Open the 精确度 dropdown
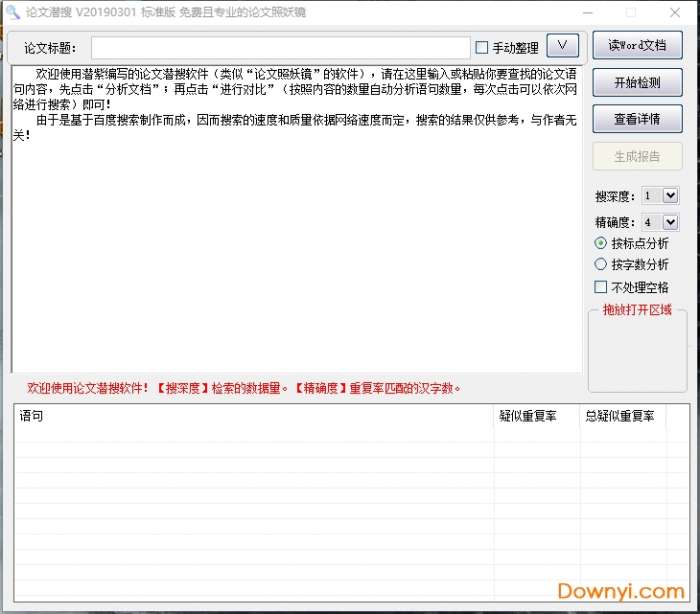The width and height of the screenshot is (700, 614). [670, 222]
